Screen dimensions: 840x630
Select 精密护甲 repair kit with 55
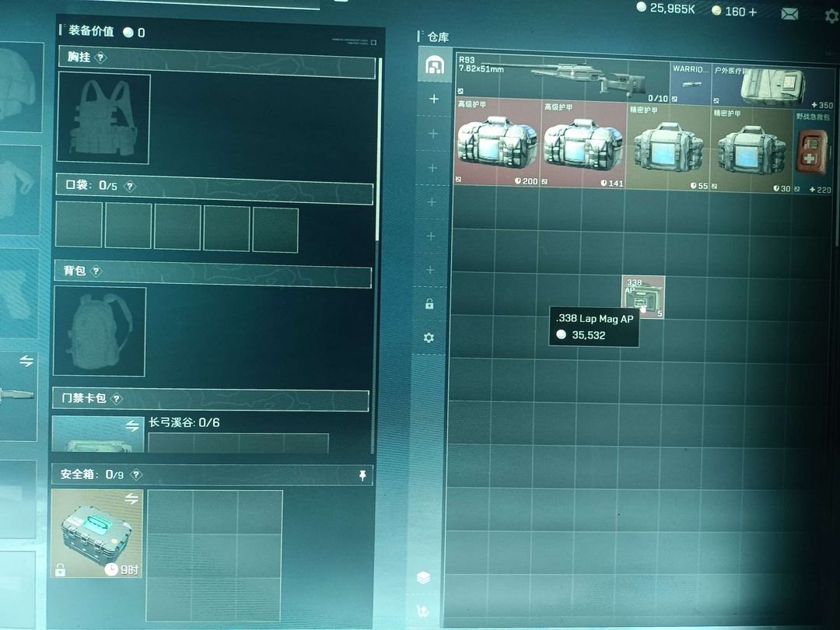[x=668, y=147]
